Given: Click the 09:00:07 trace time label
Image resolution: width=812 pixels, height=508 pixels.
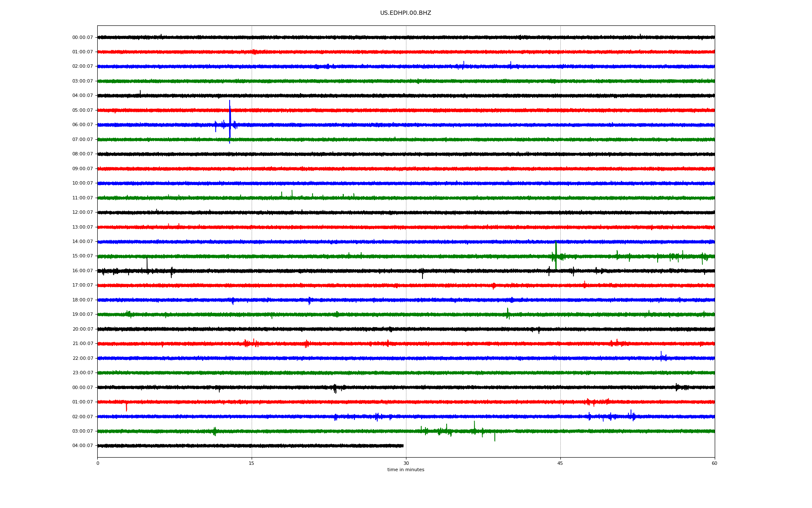Looking at the screenshot, I should 82,169.
